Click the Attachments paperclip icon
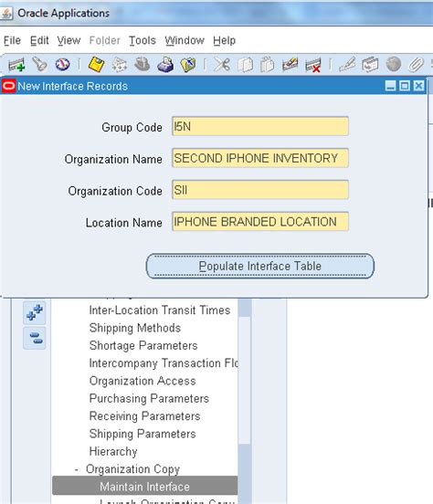 [x=416, y=64]
